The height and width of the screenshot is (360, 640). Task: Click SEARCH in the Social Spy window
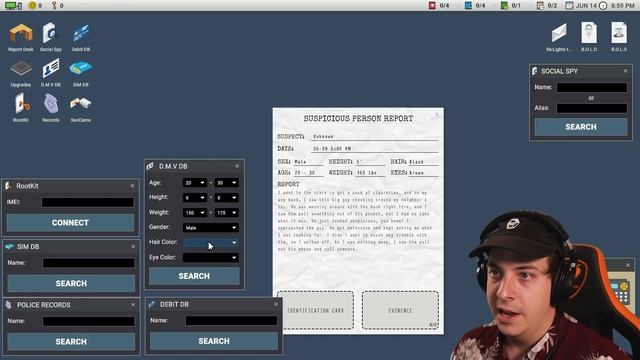(581, 127)
